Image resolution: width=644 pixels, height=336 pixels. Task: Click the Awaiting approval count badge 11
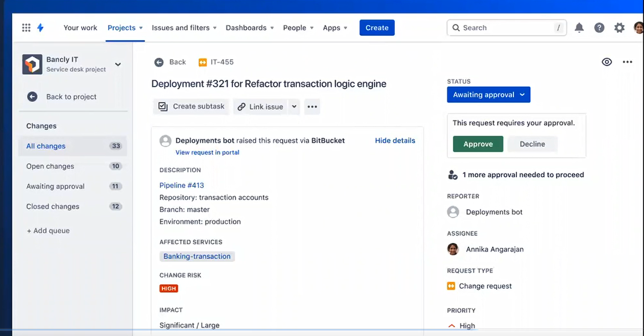pyautogui.click(x=116, y=187)
